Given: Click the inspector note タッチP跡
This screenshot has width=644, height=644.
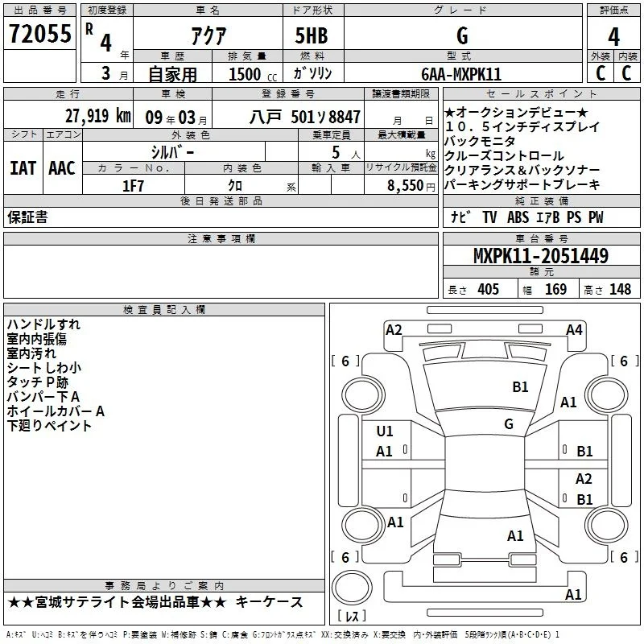Looking at the screenshot, I should (x=37, y=382).
